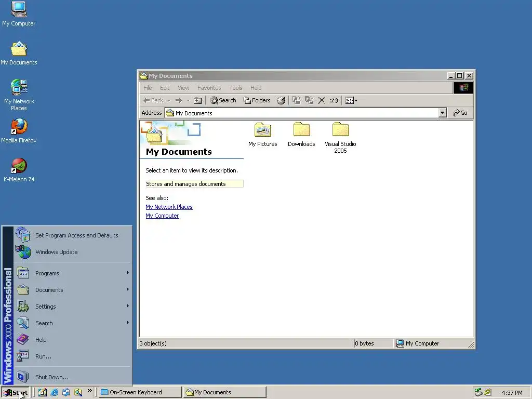Select K-Meleon 74 desktop shortcut
Viewport: 532px width, 399px height.
tap(19, 170)
